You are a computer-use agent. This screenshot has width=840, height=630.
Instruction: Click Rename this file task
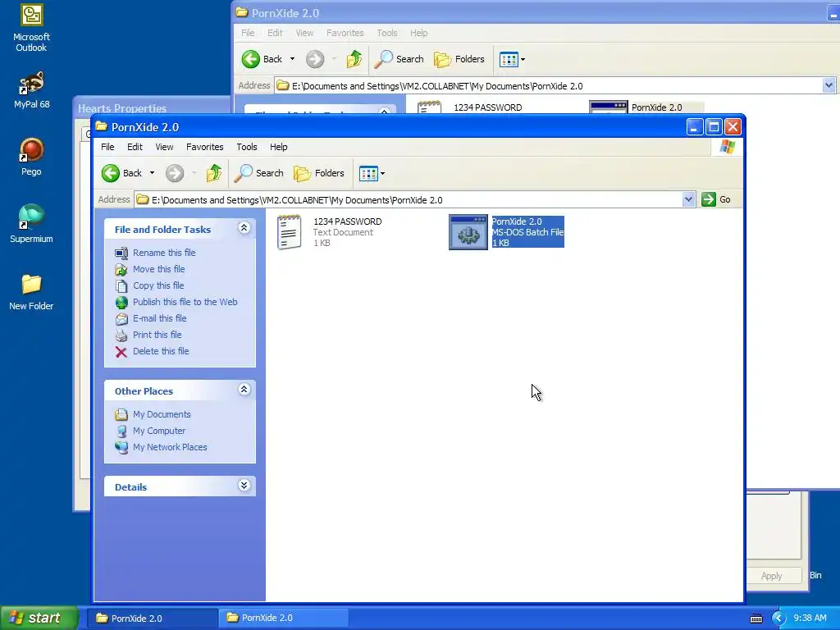click(164, 253)
